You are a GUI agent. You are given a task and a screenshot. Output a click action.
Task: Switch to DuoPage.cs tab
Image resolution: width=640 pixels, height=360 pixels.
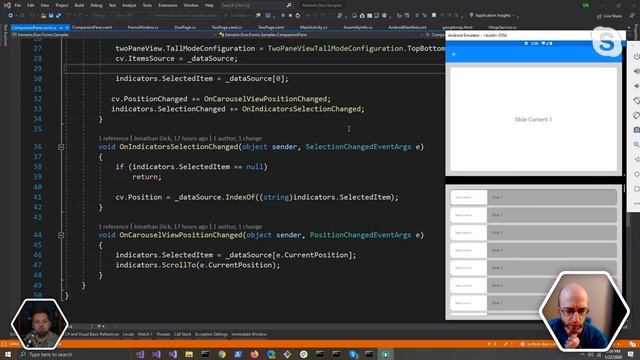(x=185, y=27)
